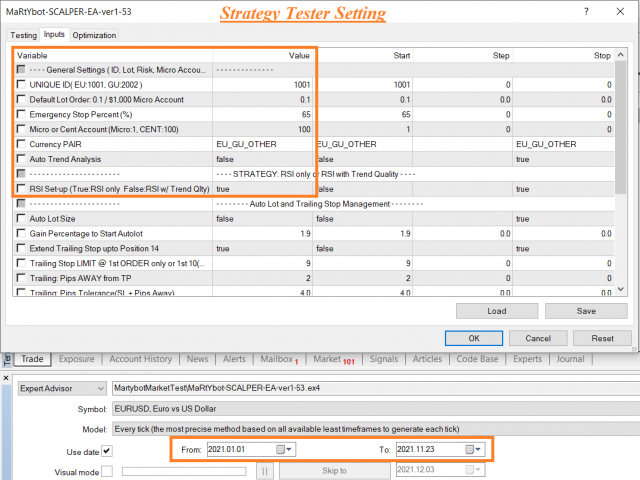The image size is (640, 480).
Task: Tick the Trailing: Pips AWAY from TP checkbox
Action: pos(21,278)
